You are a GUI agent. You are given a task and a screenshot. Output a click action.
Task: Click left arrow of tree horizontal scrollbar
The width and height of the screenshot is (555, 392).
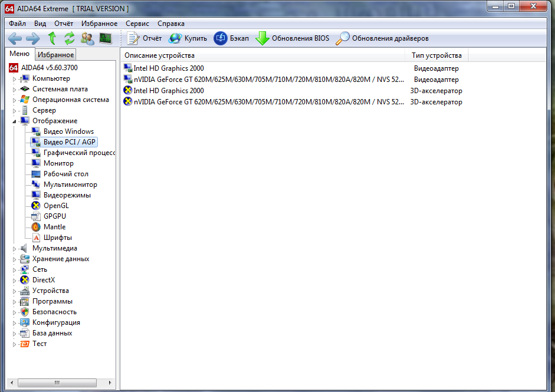coord(12,383)
